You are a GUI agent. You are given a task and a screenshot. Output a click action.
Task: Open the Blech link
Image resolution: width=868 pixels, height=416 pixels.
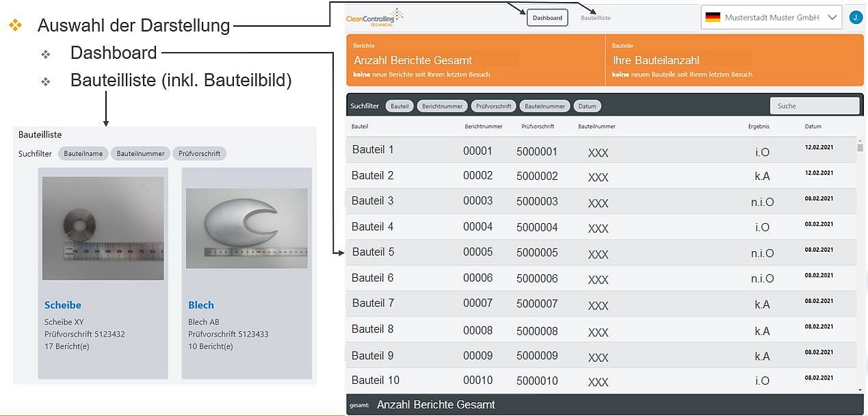coord(201,305)
